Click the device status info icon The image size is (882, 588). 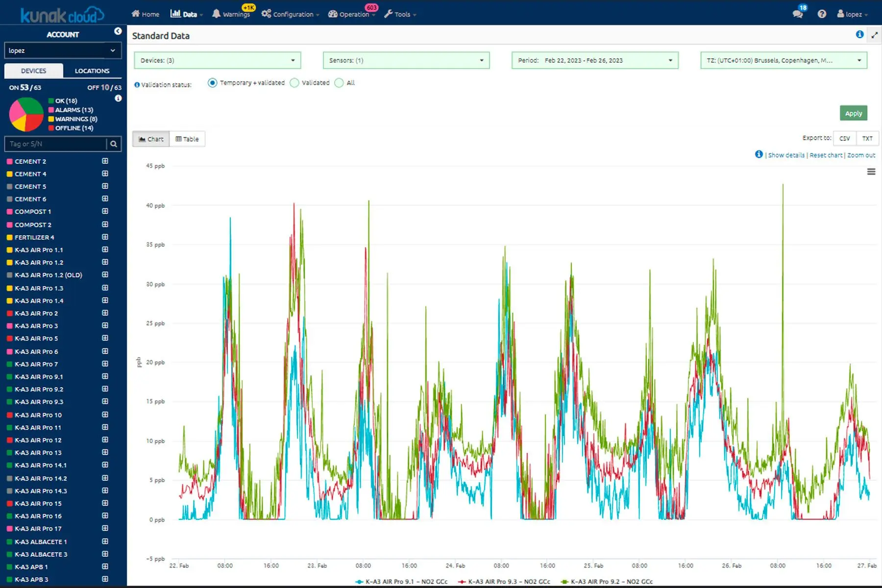coord(118,98)
